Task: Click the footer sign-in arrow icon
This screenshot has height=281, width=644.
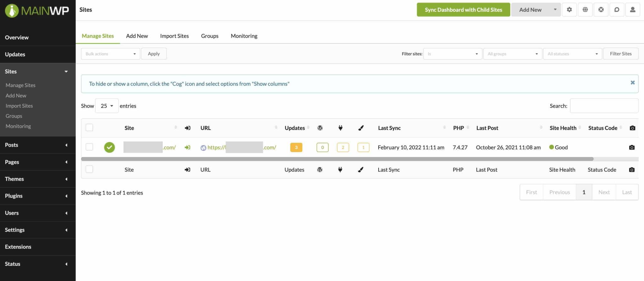Action: click(x=187, y=170)
